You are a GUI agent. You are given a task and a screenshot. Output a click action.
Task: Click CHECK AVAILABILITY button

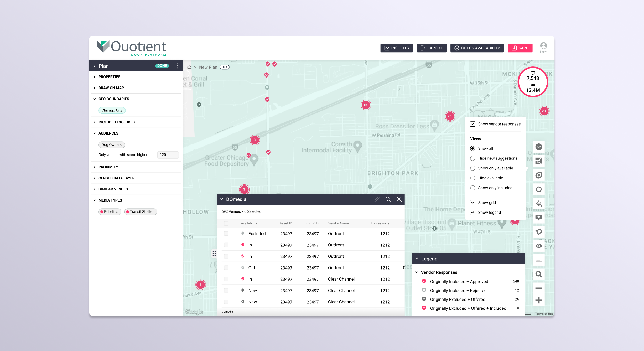point(477,48)
